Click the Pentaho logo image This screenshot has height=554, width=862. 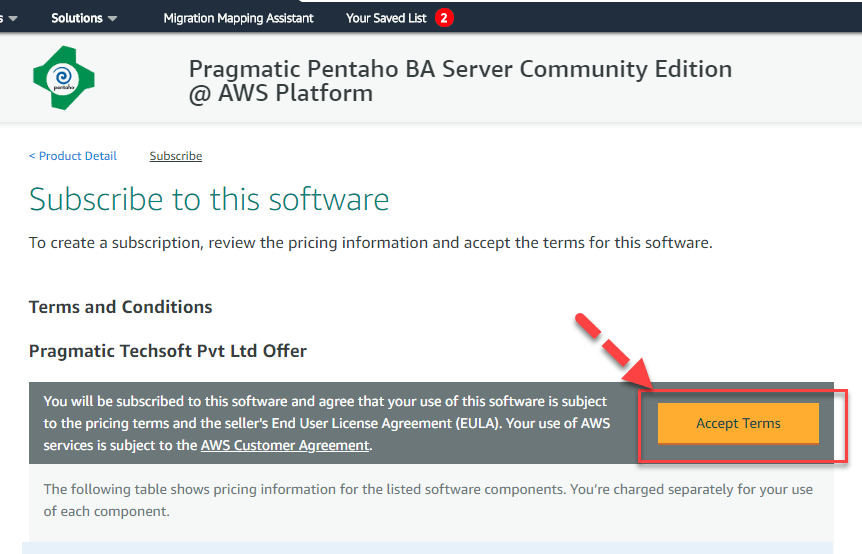click(63, 78)
